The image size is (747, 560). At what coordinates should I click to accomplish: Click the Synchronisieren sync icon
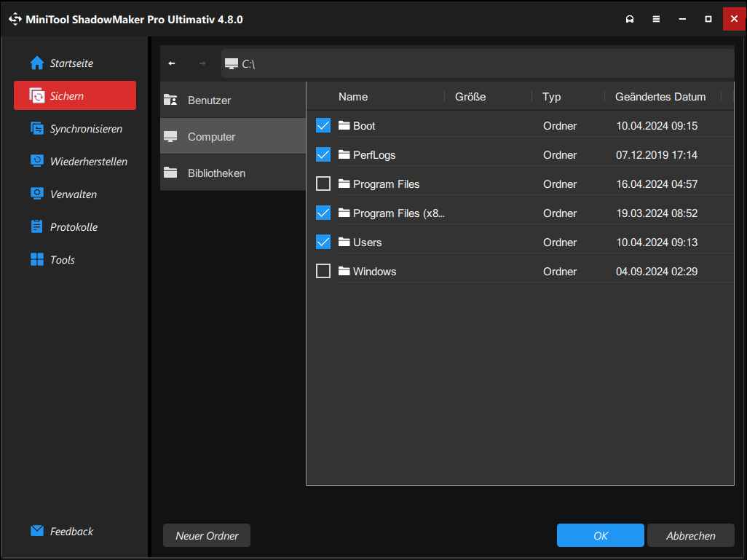[x=36, y=129]
